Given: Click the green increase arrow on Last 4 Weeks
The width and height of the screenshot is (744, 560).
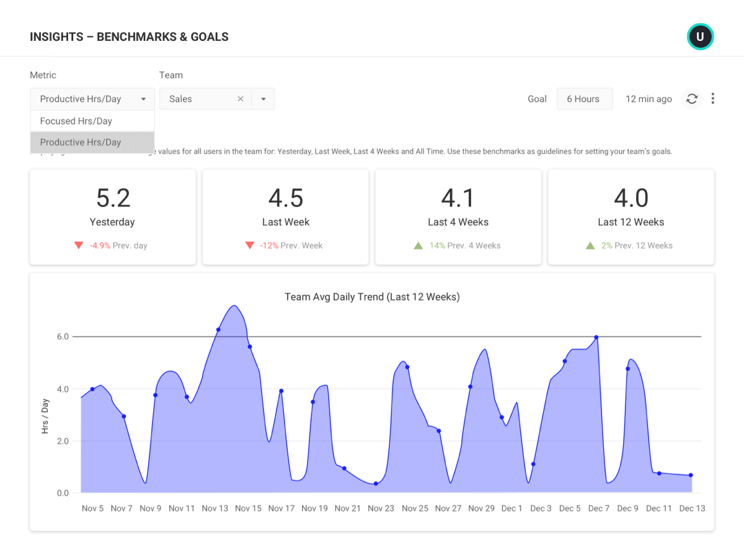Looking at the screenshot, I should pyautogui.click(x=419, y=245).
